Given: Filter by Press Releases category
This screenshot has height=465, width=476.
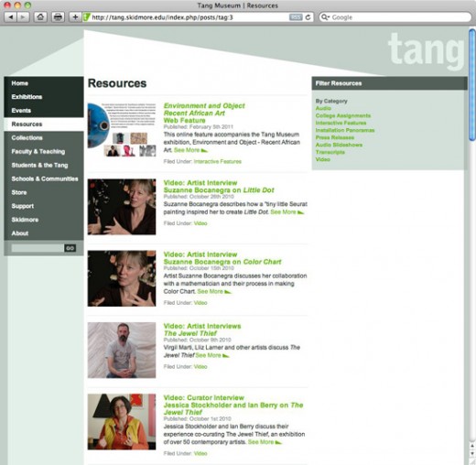Looking at the screenshot, I should (x=335, y=137).
